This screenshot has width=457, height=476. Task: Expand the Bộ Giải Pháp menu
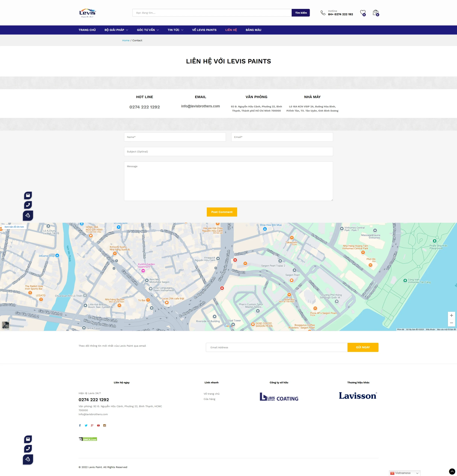coord(116,30)
